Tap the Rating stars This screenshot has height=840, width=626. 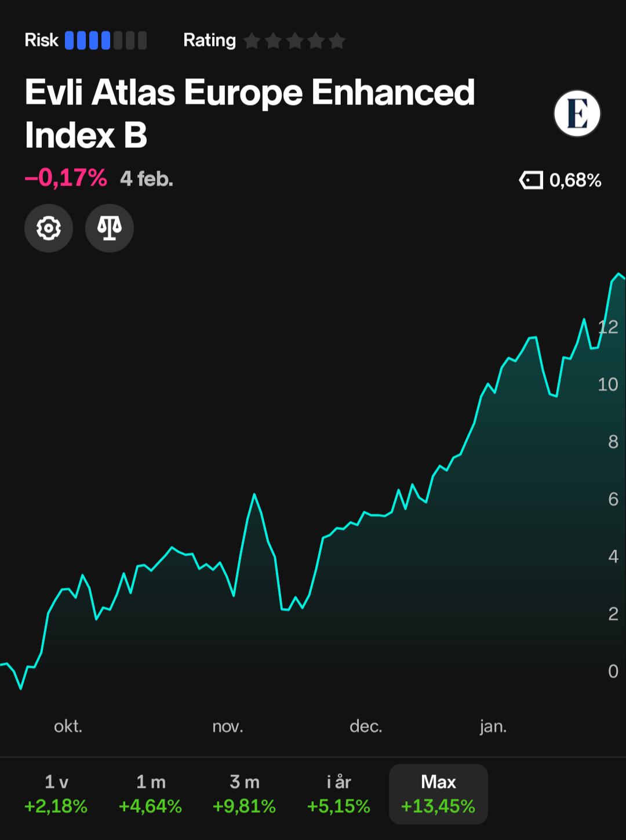point(294,41)
